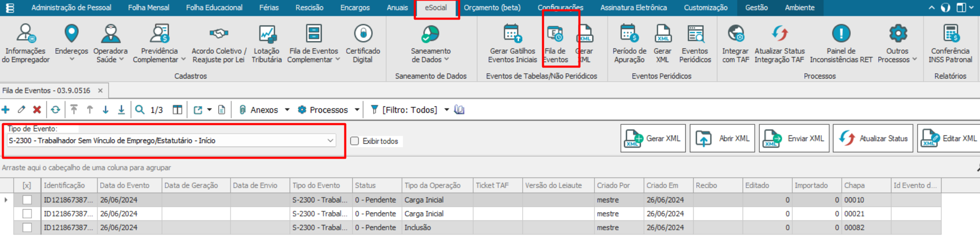980x245 pixels.
Task: Click the refresh icon in the toolbar
Action: tap(55, 110)
